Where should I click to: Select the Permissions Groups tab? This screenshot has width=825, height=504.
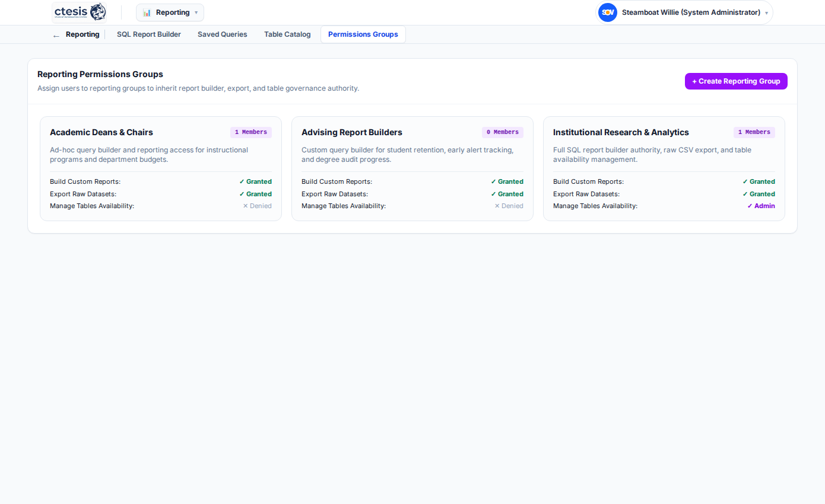(x=363, y=34)
